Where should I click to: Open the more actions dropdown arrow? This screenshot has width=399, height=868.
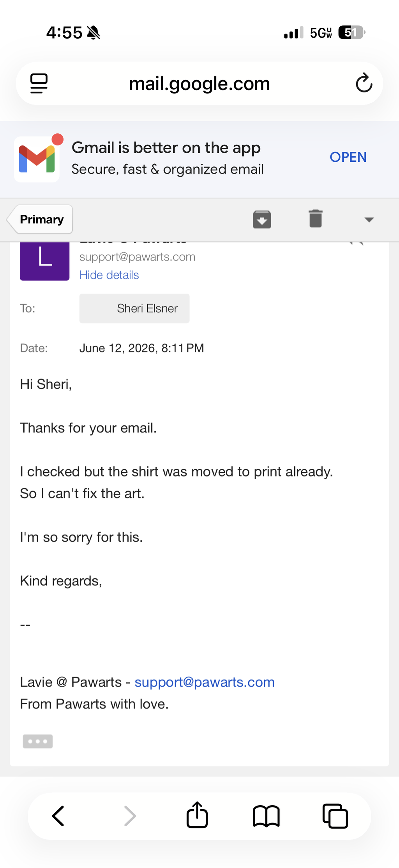click(369, 220)
